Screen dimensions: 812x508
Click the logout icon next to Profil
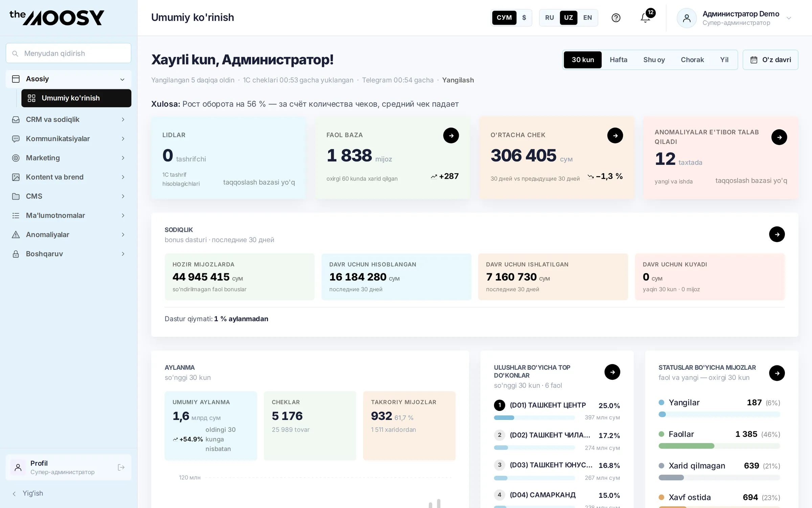coord(121,467)
